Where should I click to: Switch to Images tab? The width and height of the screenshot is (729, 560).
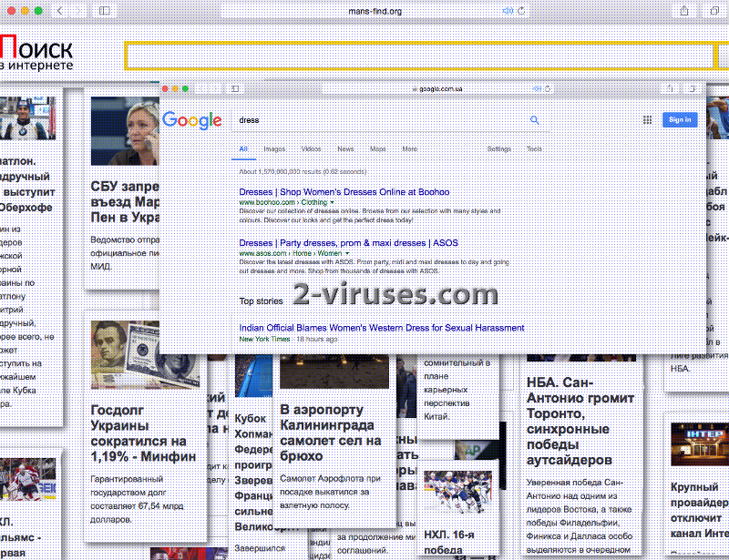pyautogui.click(x=274, y=149)
